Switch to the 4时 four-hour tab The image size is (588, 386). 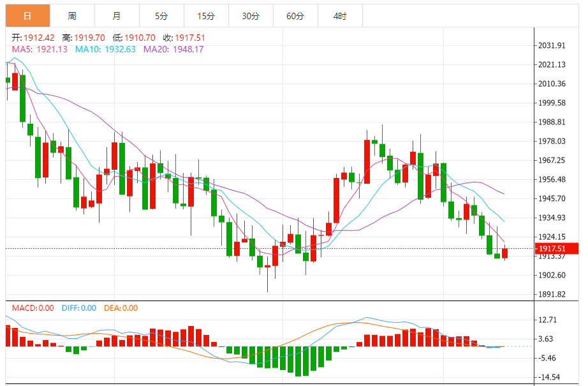pos(340,16)
